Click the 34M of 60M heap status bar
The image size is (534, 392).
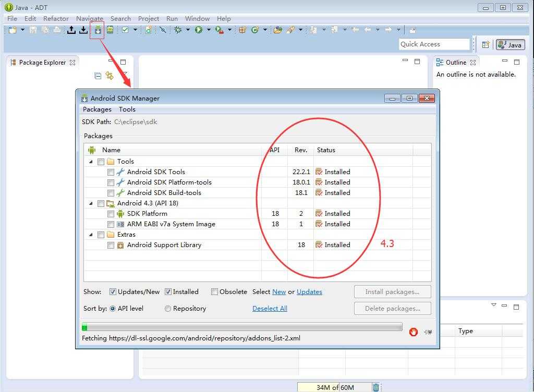point(334,388)
